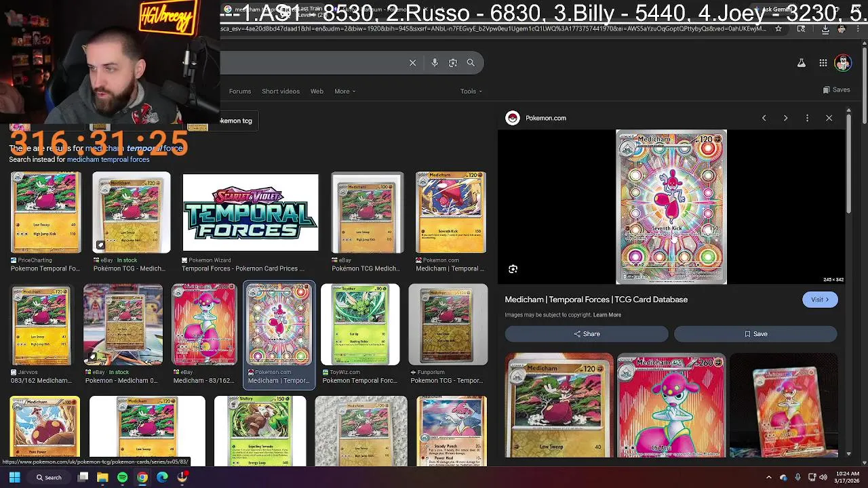Open the Pokemon.com Medicham Seventh Kick result in first row
The image size is (868, 488).
(x=451, y=212)
